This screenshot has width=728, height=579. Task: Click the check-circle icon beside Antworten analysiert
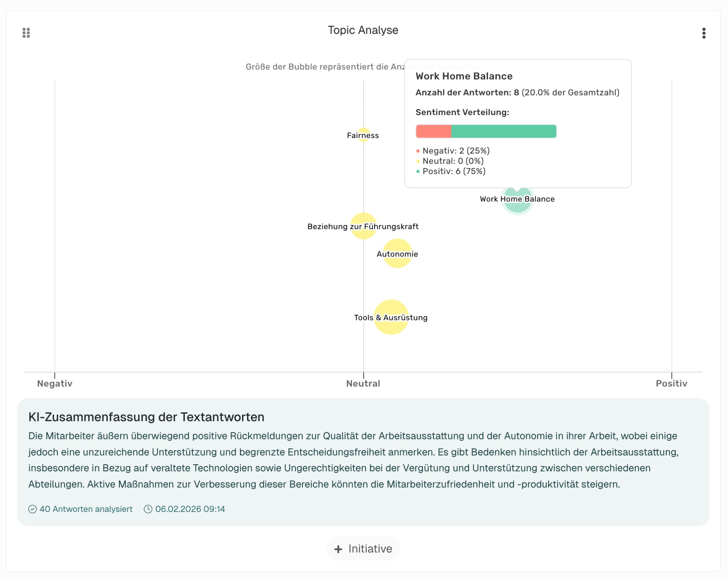[x=32, y=509]
